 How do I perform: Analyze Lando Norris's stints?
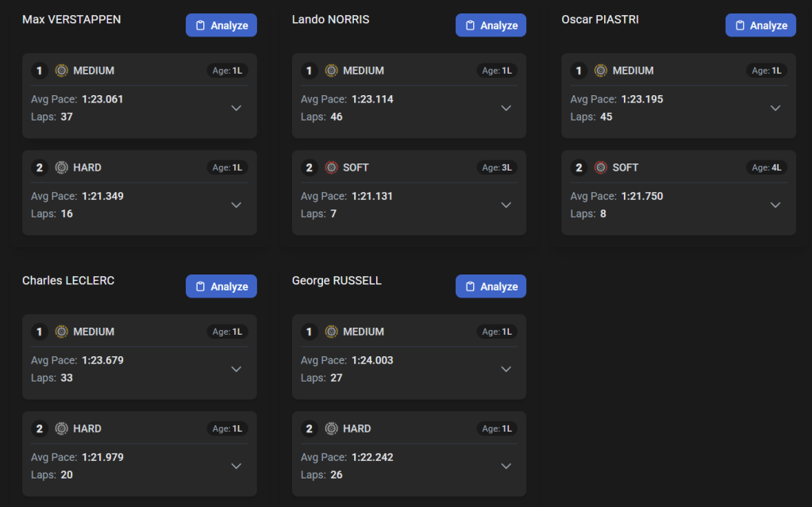coord(491,25)
